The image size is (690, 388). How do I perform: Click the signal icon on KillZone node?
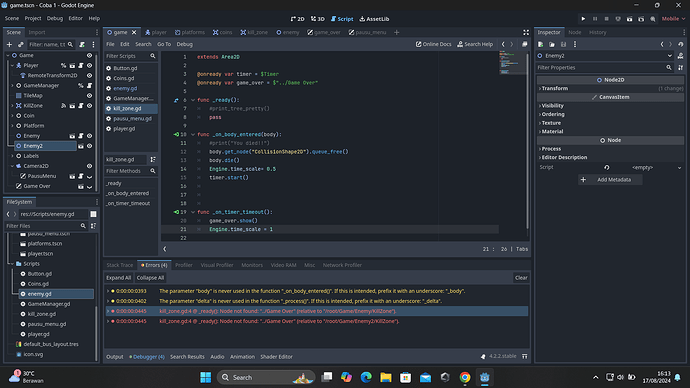[x=63, y=106]
